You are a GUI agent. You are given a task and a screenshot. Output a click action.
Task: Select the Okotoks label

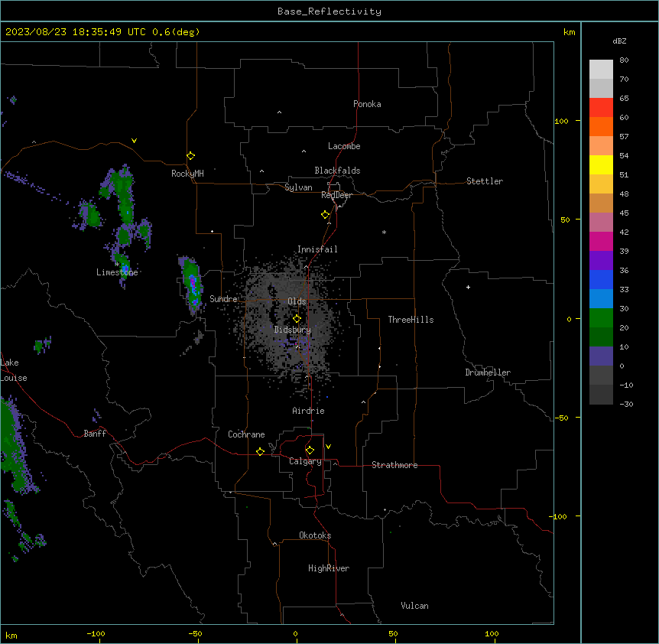315,535
